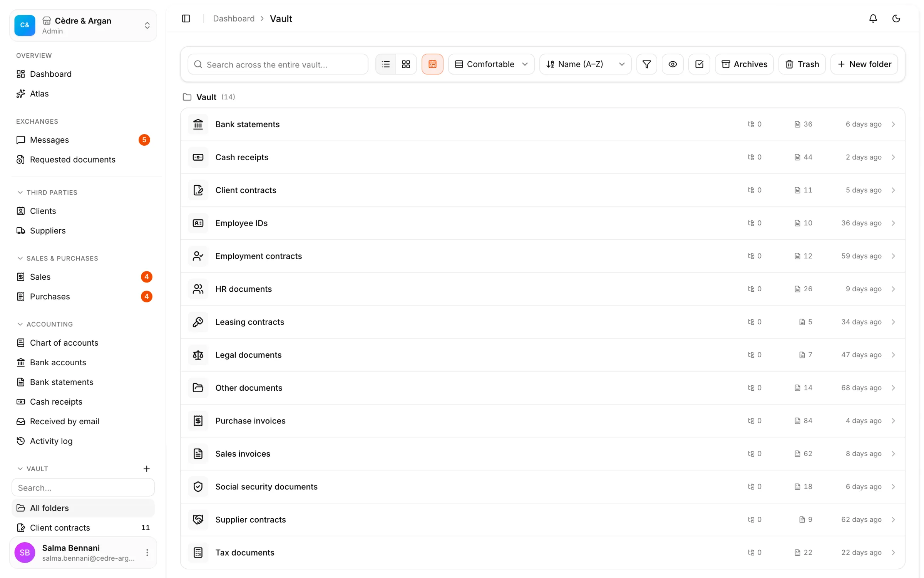The image size is (924, 578).
Task: Toggle the calendar view button
Action: (432, 64)
